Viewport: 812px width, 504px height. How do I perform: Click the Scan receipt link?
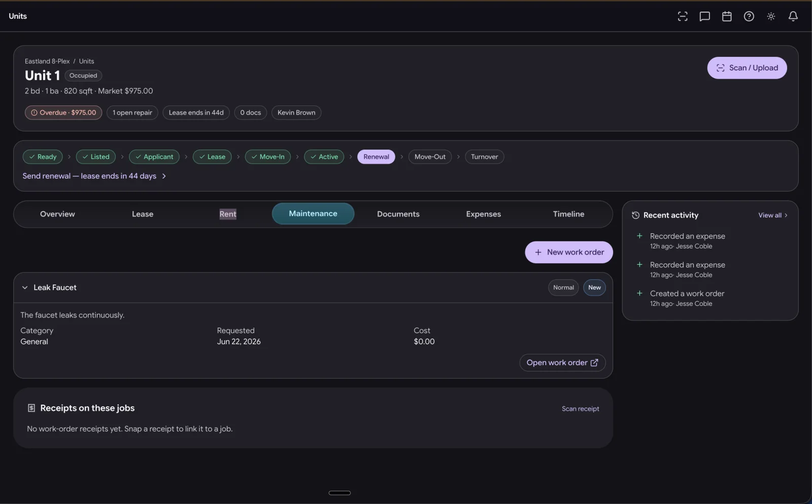pyautogui.click(x=580, y=409)
